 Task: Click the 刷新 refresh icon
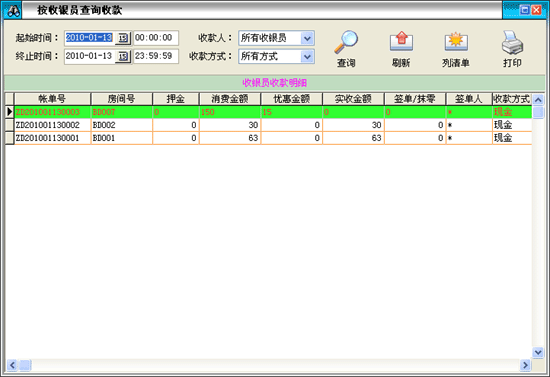pyautogui.click(x=401, y=42)
